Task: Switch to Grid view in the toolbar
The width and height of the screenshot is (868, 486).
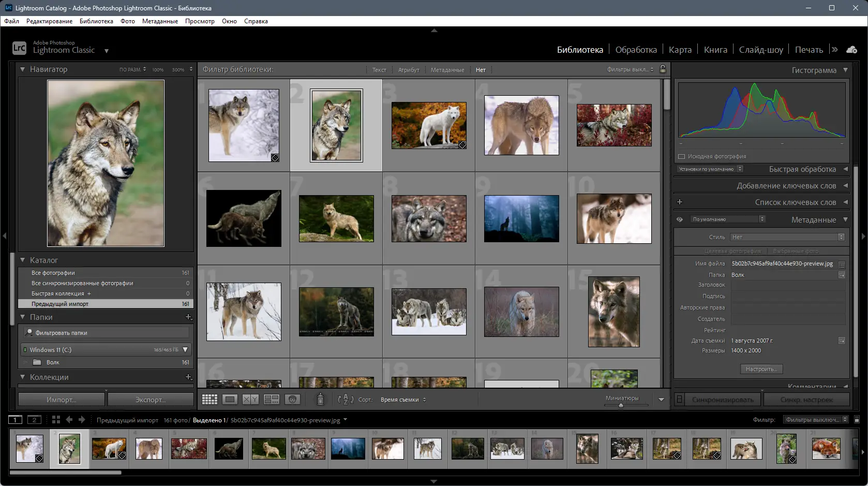Action: (209, 400)
